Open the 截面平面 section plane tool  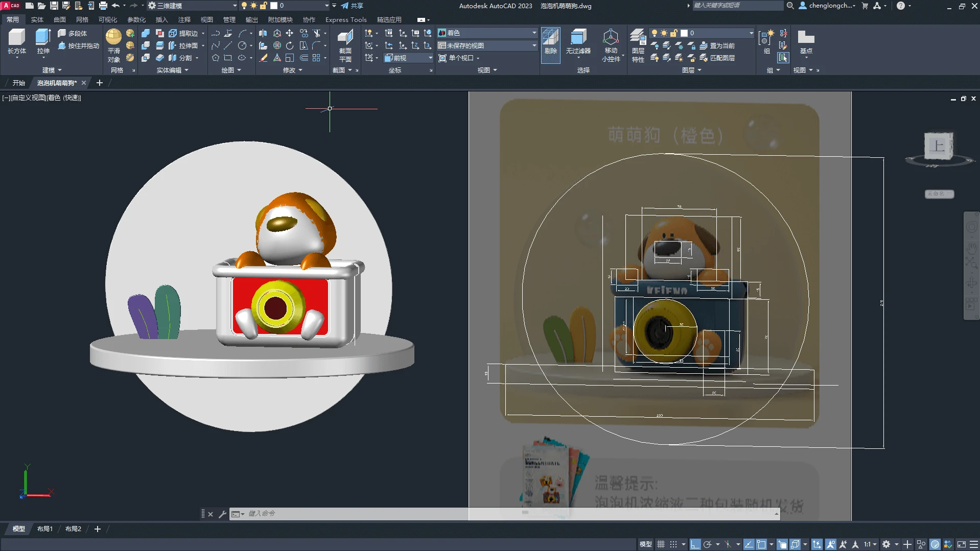[x=345, y=45]
